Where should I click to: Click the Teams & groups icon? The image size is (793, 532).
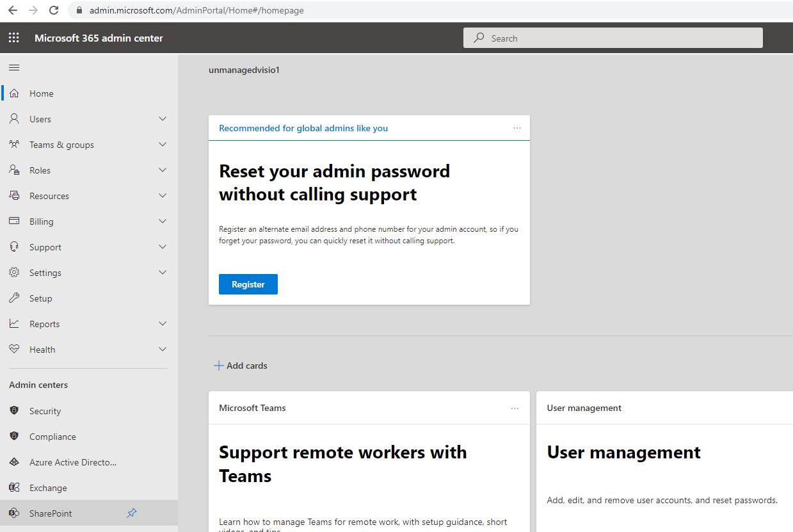click(14, 144)
